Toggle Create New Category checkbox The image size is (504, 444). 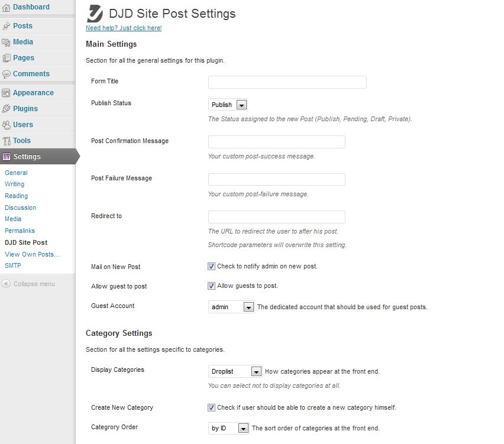click(211, 408)
